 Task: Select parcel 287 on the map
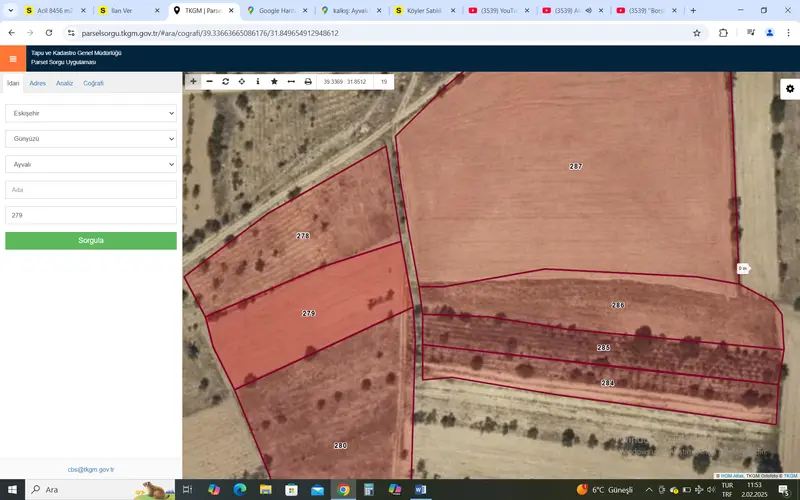tap(576, 166)
